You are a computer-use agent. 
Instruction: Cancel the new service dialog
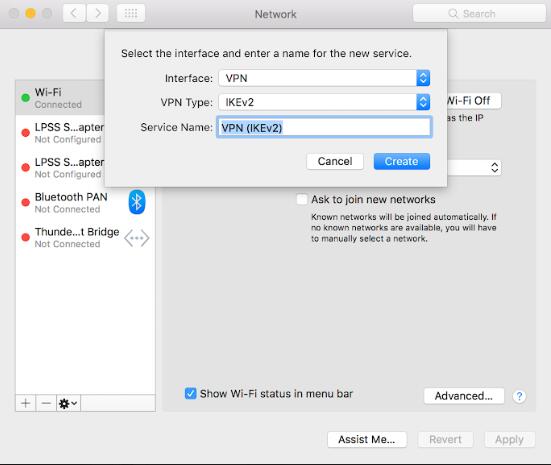(335, 161)
